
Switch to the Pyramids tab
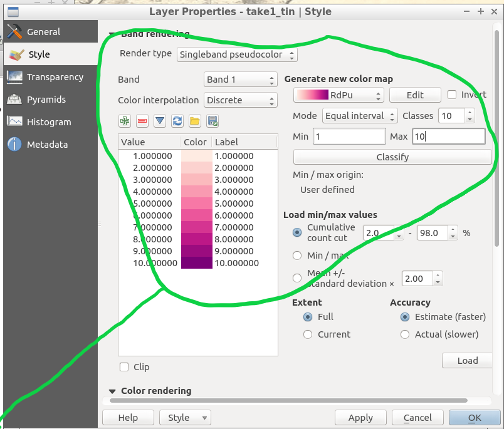(x=46, y=100)
